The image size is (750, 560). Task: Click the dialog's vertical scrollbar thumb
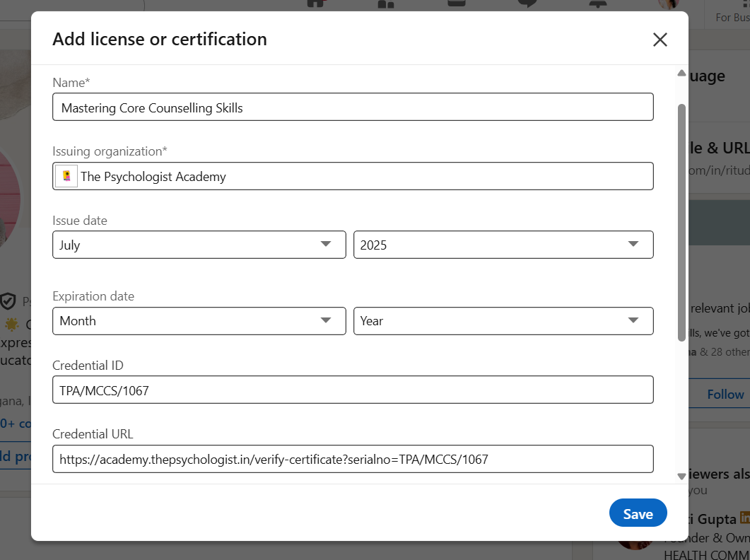(x=681, y=219)
